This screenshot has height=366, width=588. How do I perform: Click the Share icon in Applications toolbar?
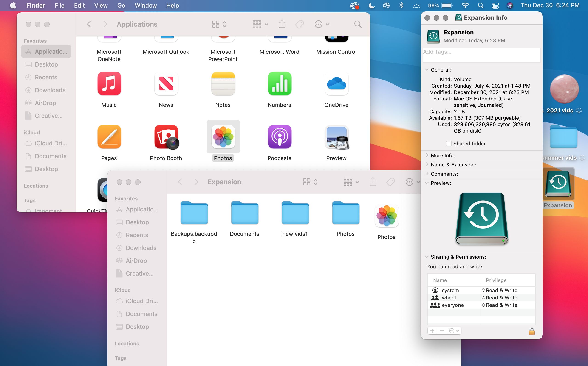click(x=282, y=24)
